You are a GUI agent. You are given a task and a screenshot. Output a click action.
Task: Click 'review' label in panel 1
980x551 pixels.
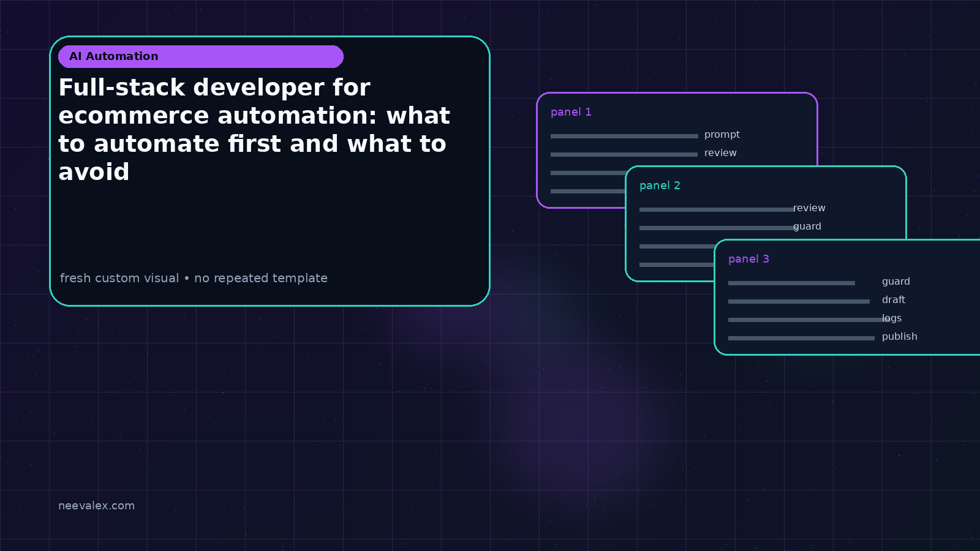(x=720, y=153)
